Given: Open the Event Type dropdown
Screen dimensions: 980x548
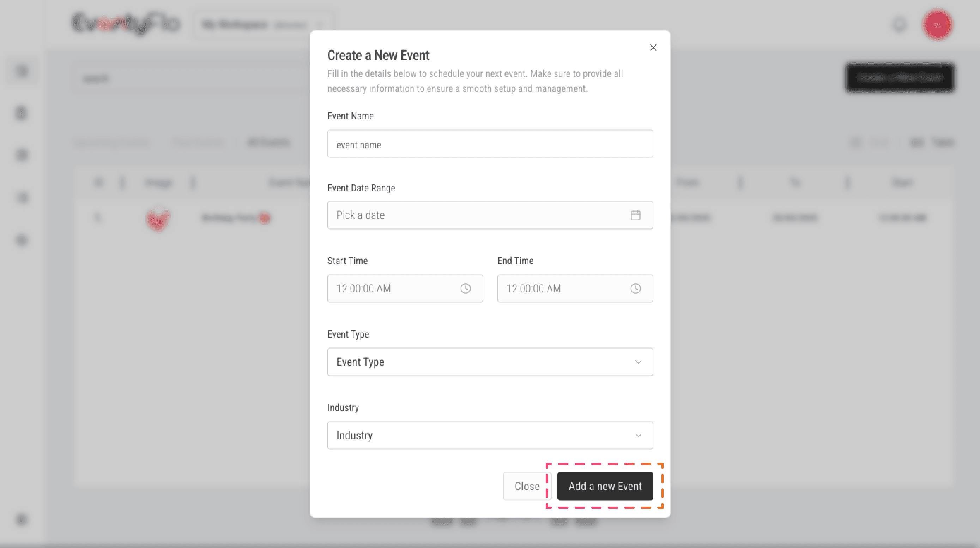Looking at the screenshot, I should click(x=490, y=362).
